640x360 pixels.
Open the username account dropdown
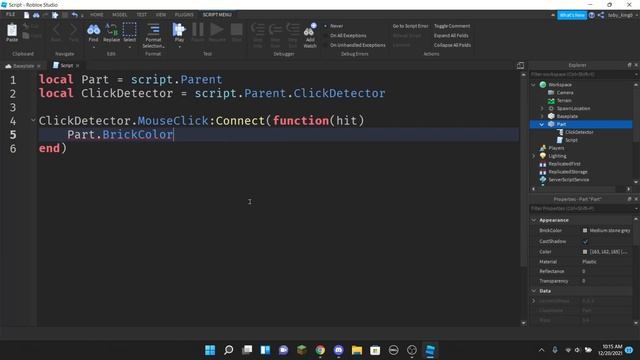[622, 15]
